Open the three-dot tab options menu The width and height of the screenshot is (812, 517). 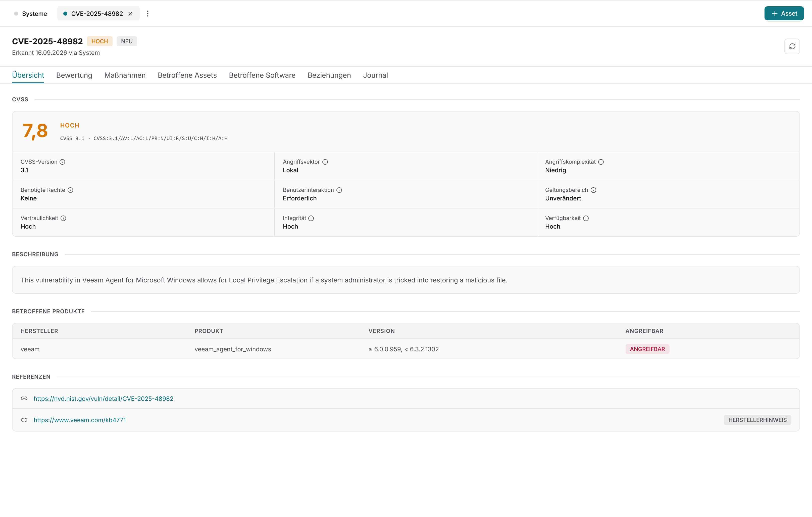(148, 14)
